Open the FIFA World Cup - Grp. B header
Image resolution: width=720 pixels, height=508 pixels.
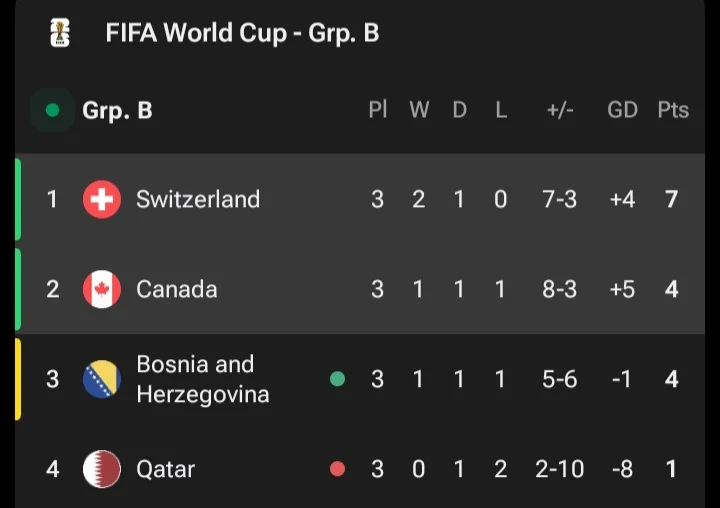coord(242,33)
